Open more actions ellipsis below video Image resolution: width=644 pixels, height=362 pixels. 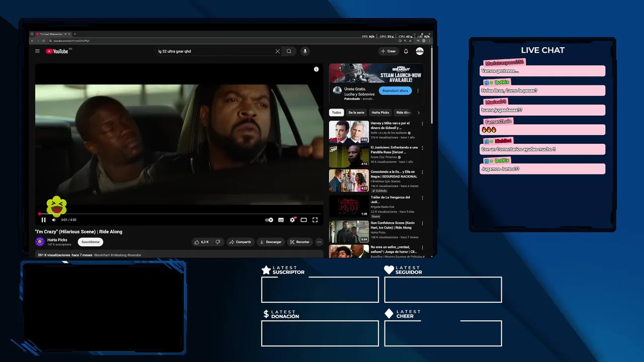[319, 242]
